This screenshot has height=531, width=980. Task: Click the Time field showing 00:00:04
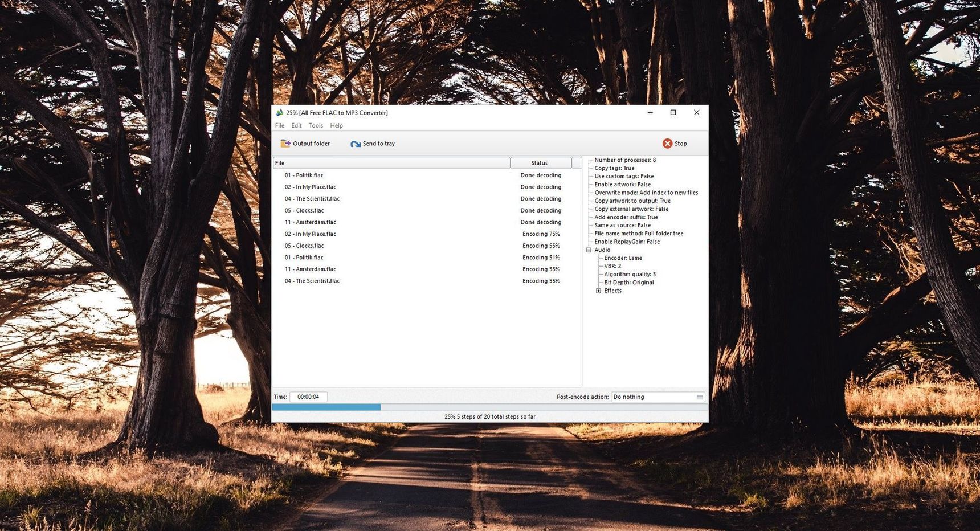tap(308, 397)
